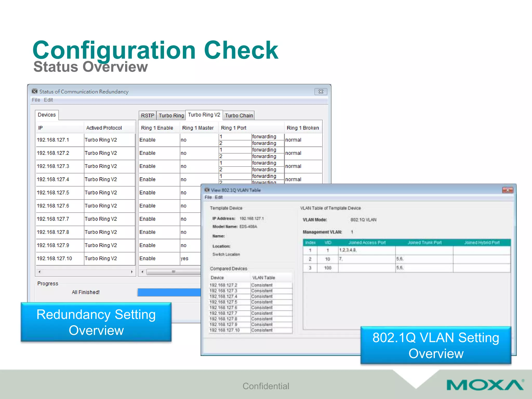Screen dimensions: 532x399
Task: Click the 802.1Q VLAN Setting Overview label
Action: [436, 345]
